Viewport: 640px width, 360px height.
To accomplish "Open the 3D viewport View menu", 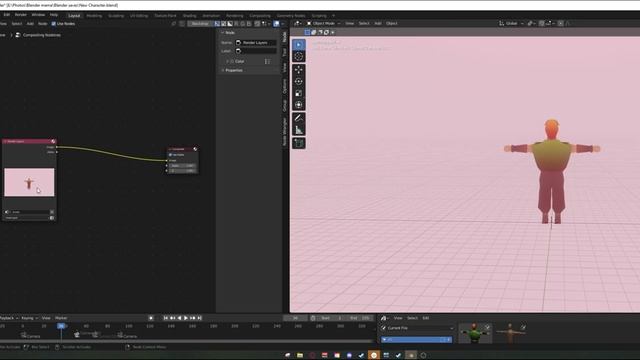I will pyautogui.click(x=349, y=24).
